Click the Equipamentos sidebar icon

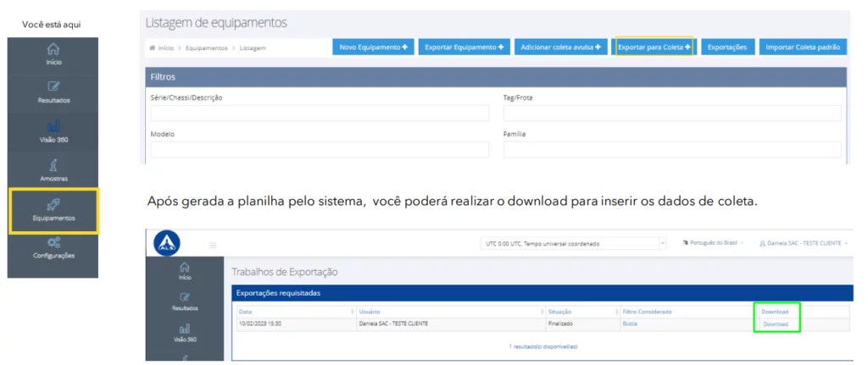point(53,204)
